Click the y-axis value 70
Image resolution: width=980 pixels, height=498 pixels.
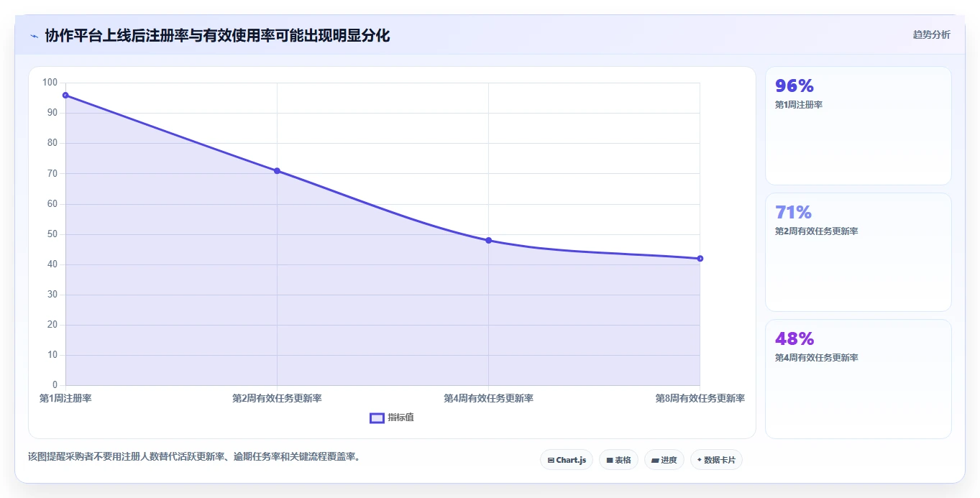pyautogui.click(x=52, y=173)
